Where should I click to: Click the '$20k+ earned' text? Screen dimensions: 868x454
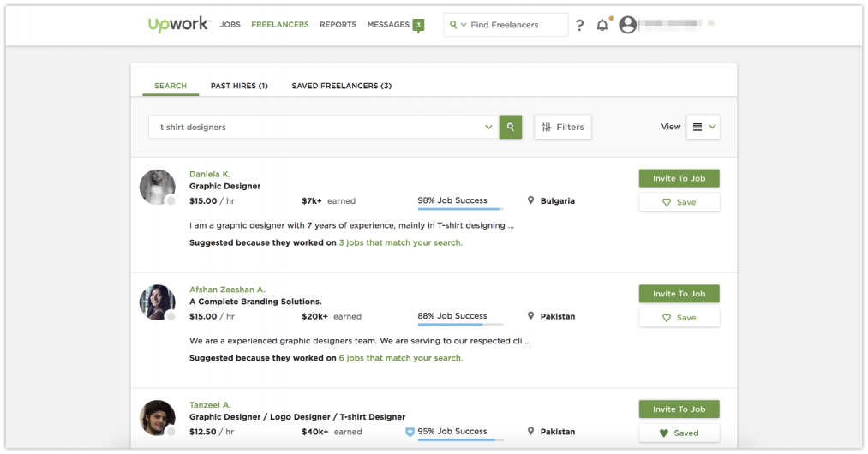(332, 316)
